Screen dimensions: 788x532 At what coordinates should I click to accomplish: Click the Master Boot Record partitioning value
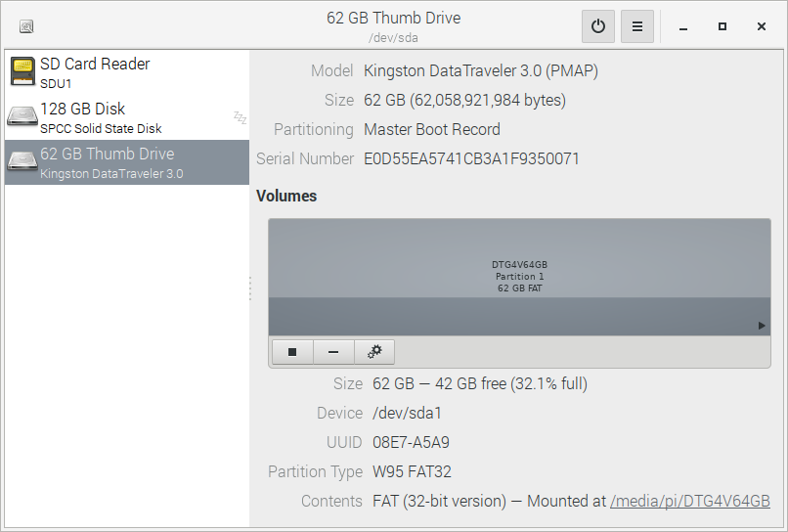tap(432, 130)
